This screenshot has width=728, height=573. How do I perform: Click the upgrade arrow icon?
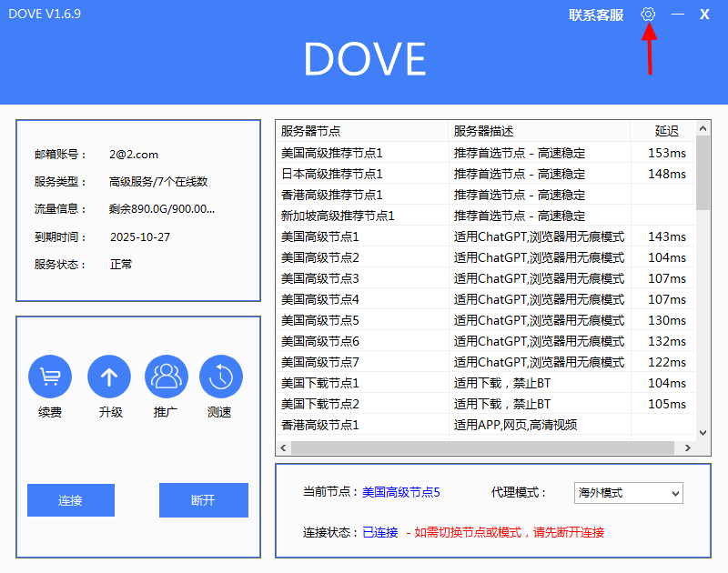point(109,377)
